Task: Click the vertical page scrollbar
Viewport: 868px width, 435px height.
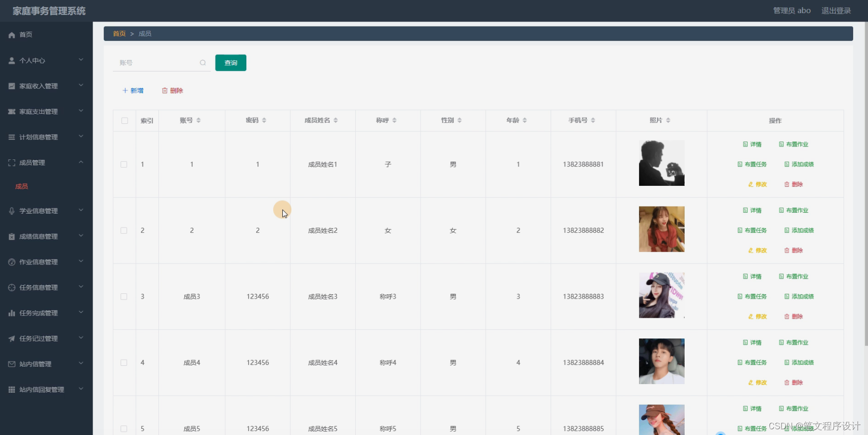Action: pyautogui.click(x=866, y=185)
